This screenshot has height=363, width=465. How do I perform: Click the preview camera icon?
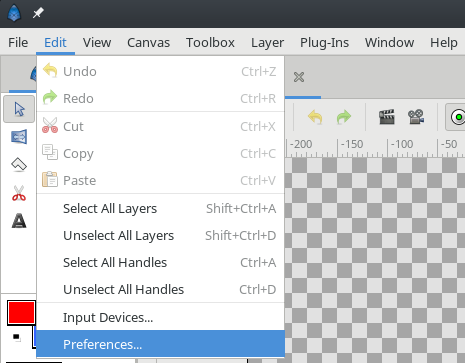point(416,117)
